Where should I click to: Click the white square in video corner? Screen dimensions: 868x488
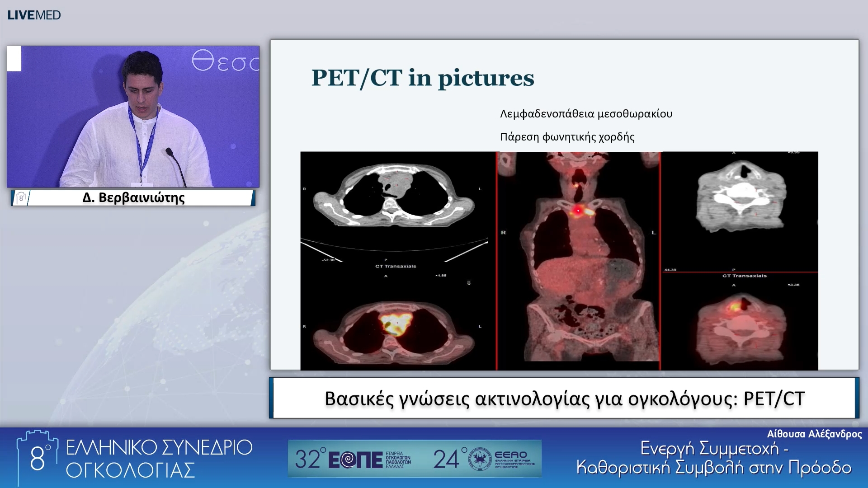(x=14, y=58)
